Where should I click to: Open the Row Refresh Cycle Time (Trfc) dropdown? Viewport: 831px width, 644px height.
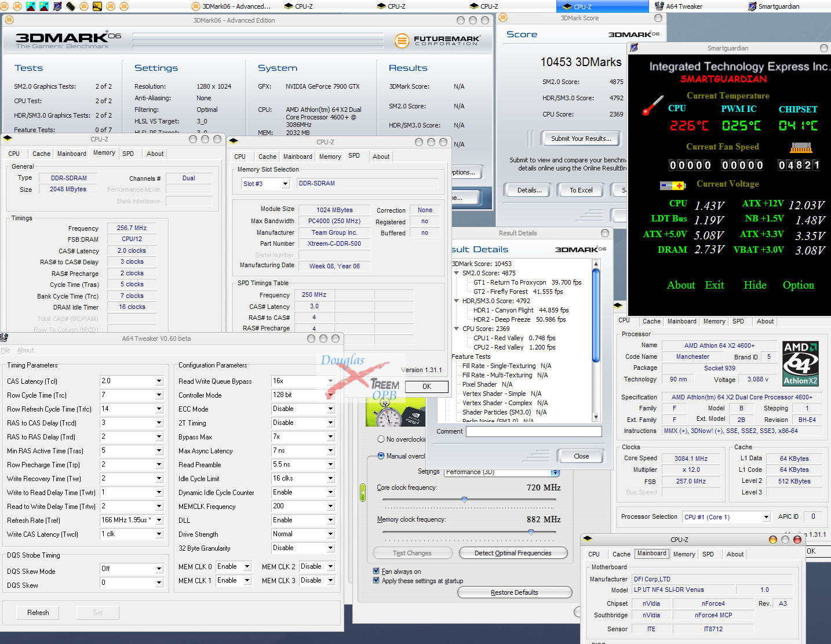[x=159, y=409]
